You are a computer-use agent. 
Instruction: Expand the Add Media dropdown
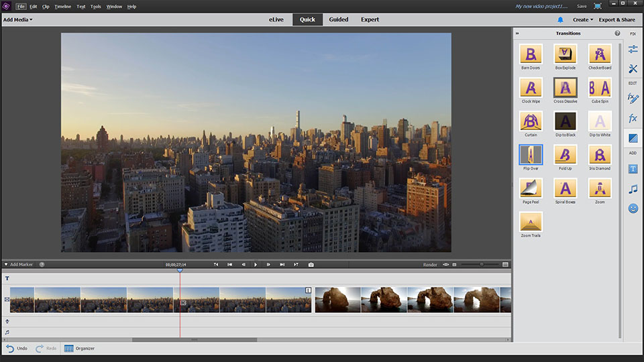click(x=17, y=20)
